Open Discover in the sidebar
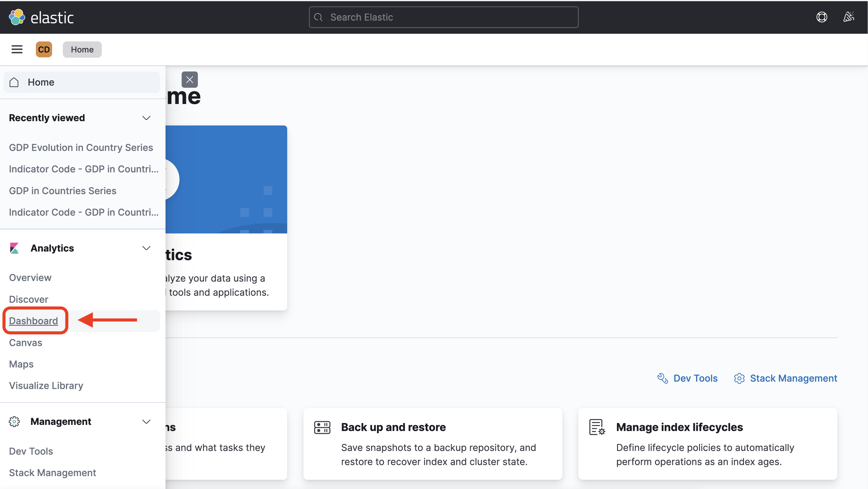The height and width of the screenshot is (489, 868). (x=29, y=299)
